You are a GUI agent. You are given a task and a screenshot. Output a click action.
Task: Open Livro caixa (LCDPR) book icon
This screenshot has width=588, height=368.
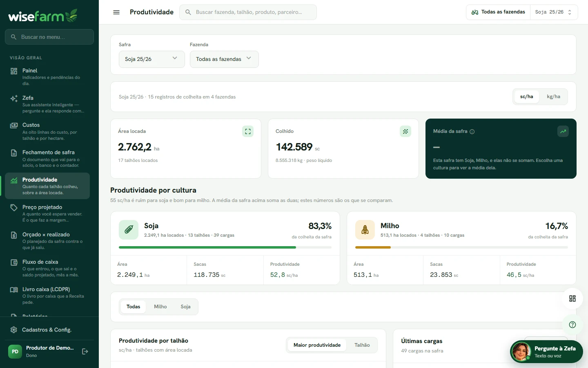(14, 290)
